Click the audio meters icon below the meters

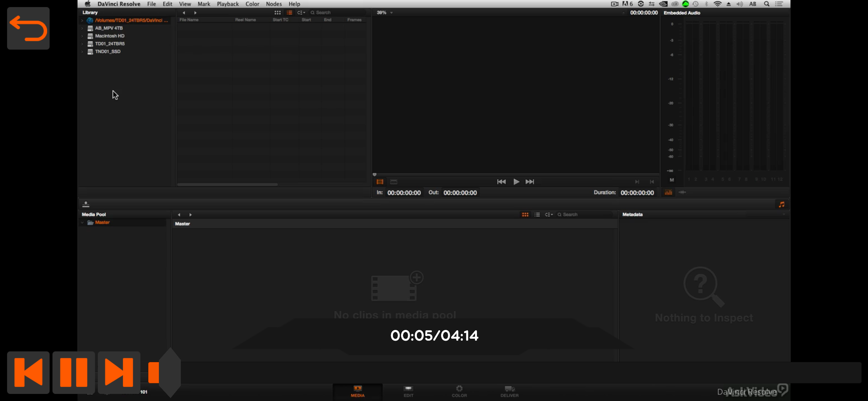[668, 192]
